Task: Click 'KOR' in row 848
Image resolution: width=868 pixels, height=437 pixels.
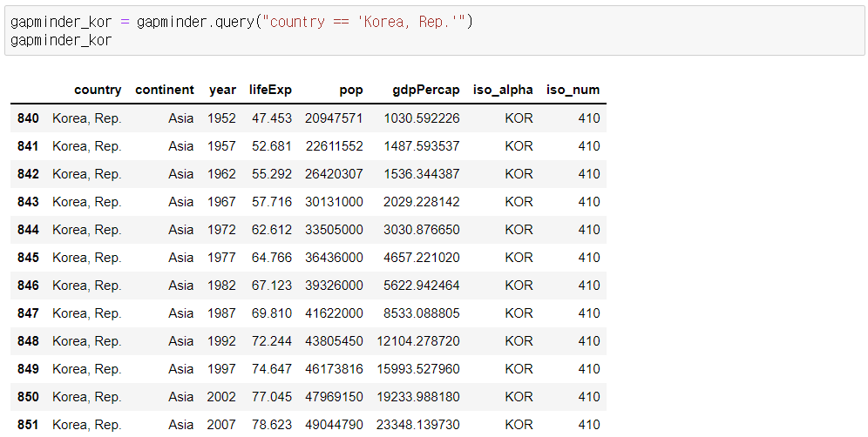Action: (519, 340)
